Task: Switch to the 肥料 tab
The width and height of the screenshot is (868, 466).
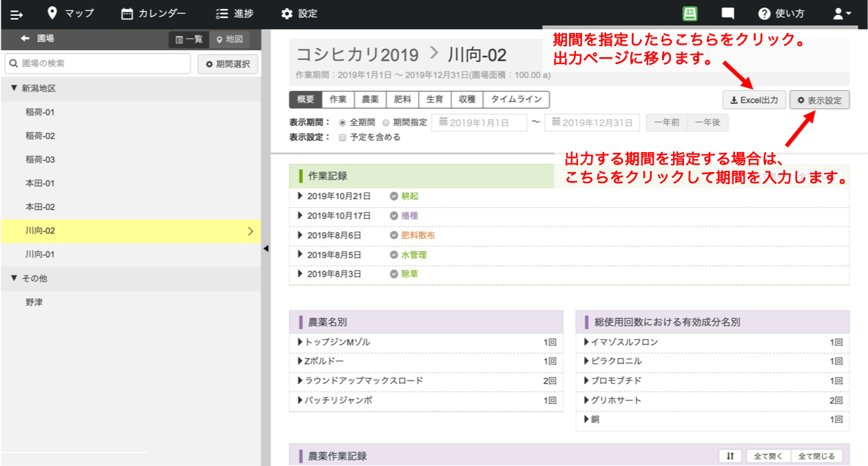Action: point(402,100)
